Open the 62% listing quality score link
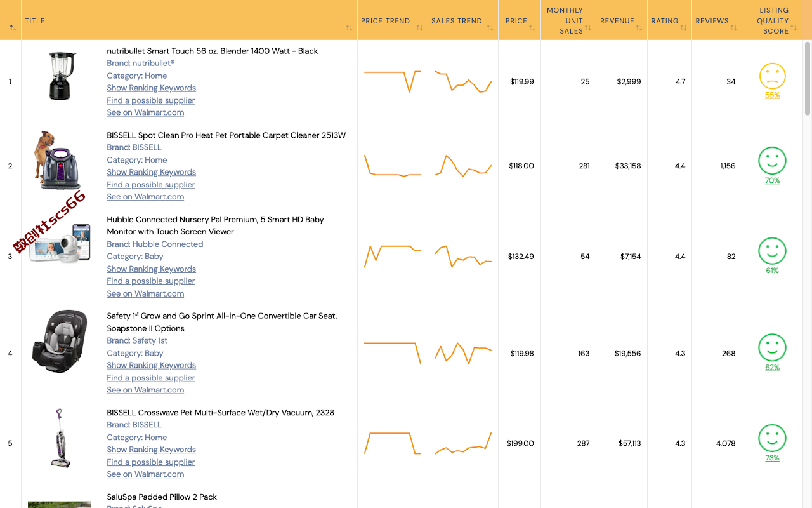Screen dimensions: 812x508 pos(772,368)
